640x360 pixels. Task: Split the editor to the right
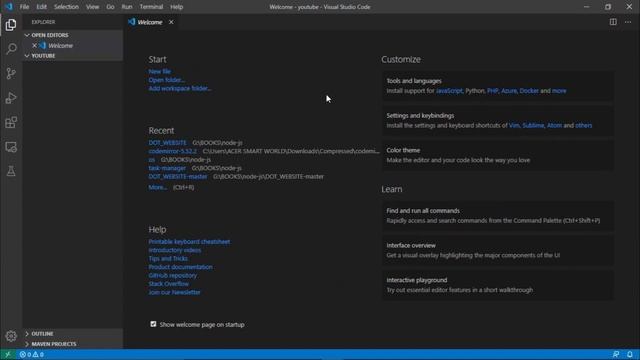point(613,22)
